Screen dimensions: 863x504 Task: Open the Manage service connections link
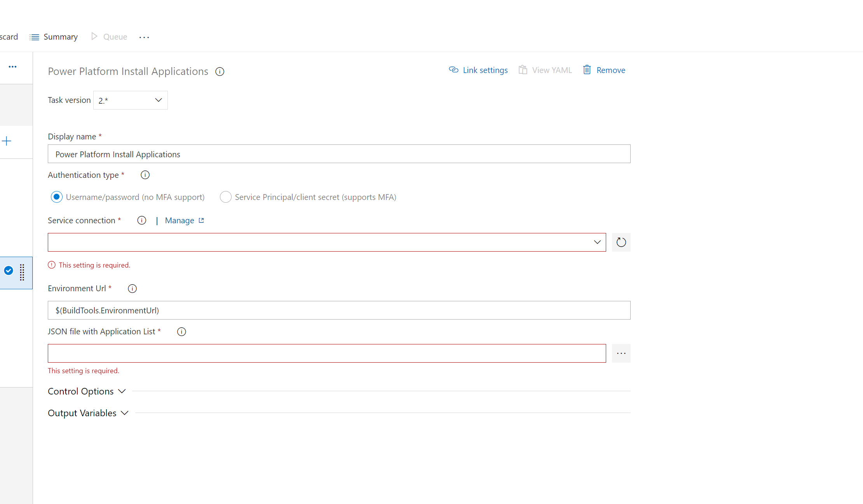coord(180,220)
